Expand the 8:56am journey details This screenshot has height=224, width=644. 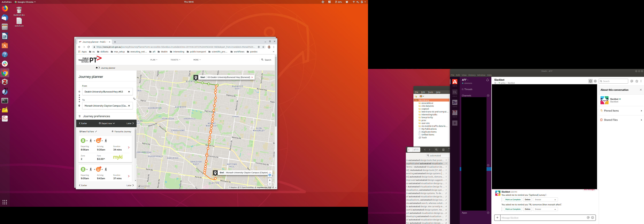[x=129, y=148]
